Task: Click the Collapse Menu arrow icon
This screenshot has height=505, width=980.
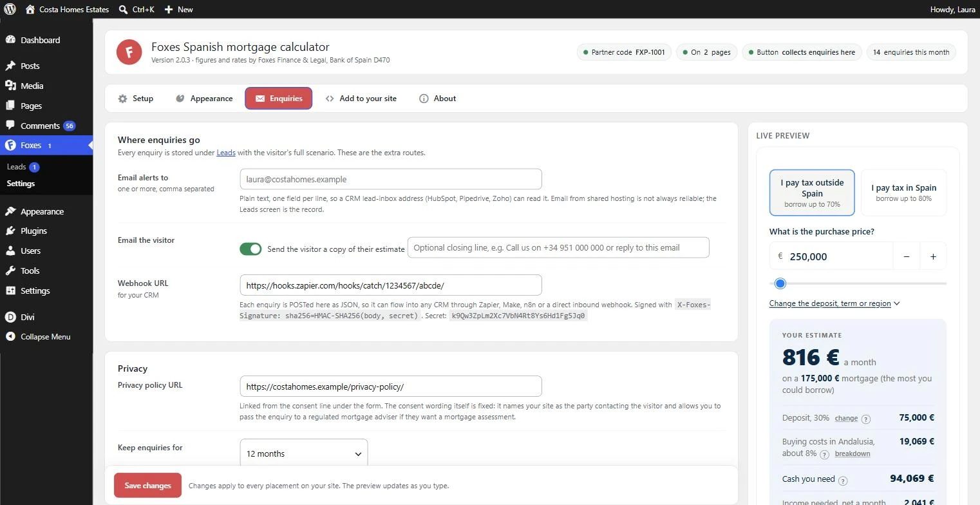Action: [10, 336]
